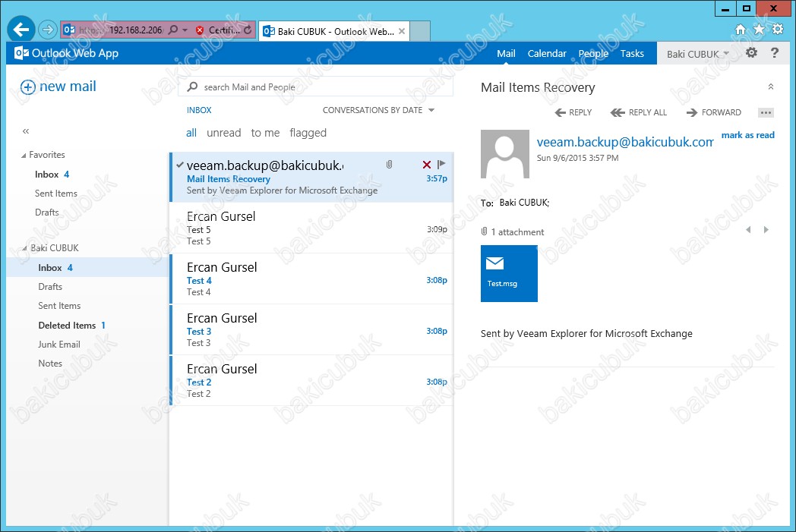Open the Junk Email folder
This screenshot has height=532, width=796.
59,345
